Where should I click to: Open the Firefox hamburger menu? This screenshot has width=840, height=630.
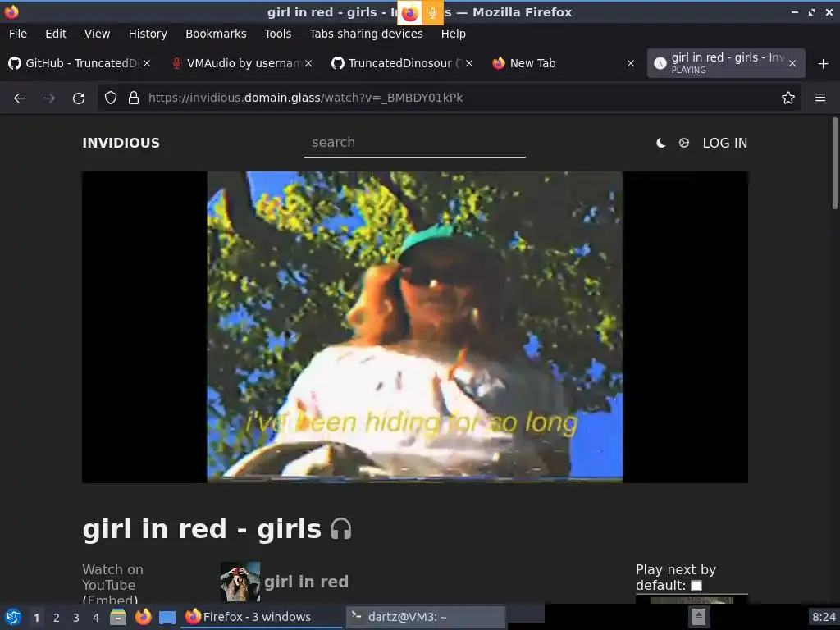pos(820,98)
